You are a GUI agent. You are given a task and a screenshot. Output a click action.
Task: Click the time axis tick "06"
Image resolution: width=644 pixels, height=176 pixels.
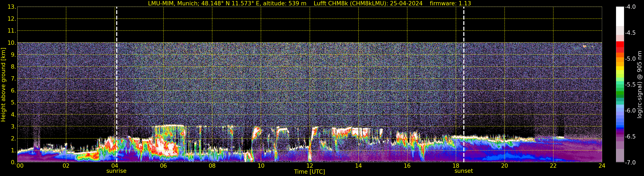[x=163, y=166]
